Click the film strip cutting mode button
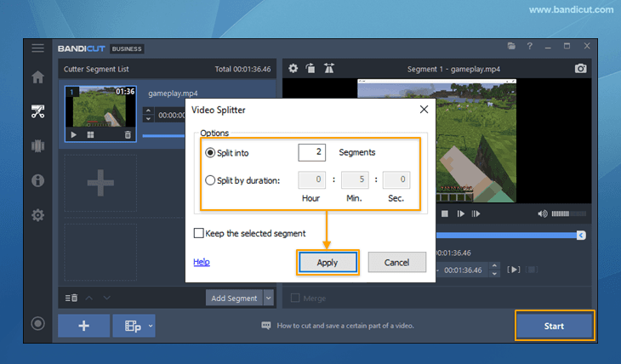 coord(131,326)
